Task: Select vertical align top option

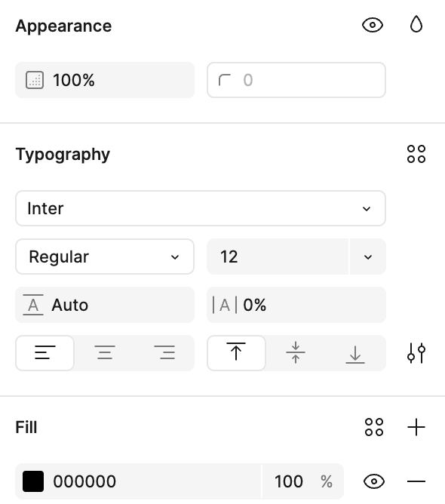Action: [x=236, y=353]
